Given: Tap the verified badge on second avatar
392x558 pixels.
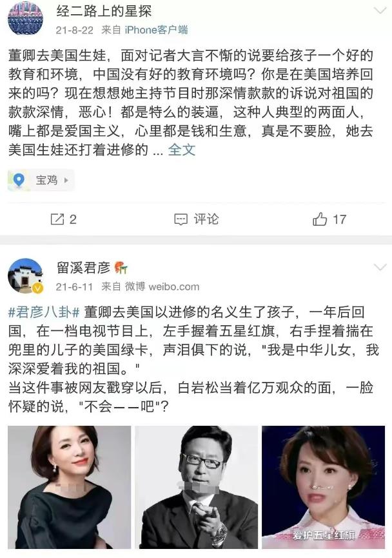Looking at the screenshot, I should pos(37,288).
